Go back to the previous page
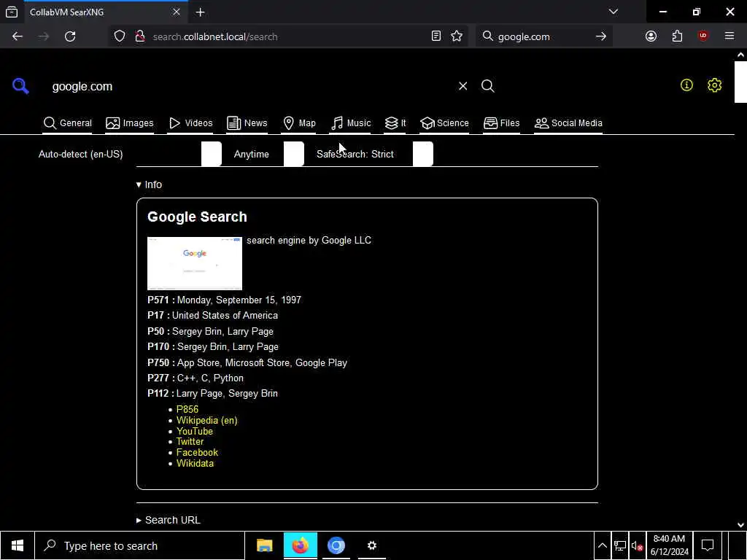Screen dimensions: 747x560 point(18,36)
